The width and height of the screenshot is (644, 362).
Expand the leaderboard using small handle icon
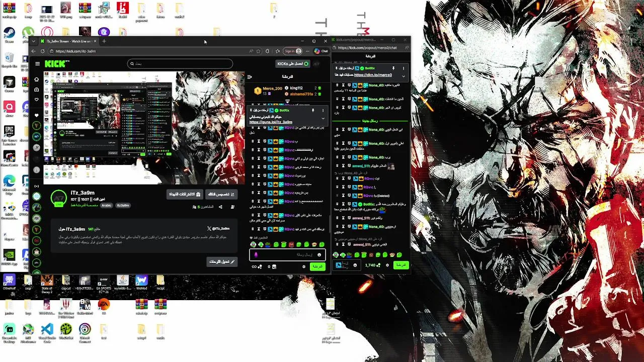(x=288, y=101)
